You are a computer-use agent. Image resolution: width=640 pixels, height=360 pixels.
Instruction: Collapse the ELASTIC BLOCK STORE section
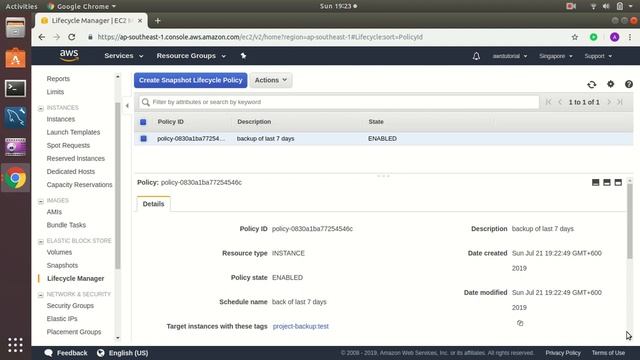click(40, 241)
